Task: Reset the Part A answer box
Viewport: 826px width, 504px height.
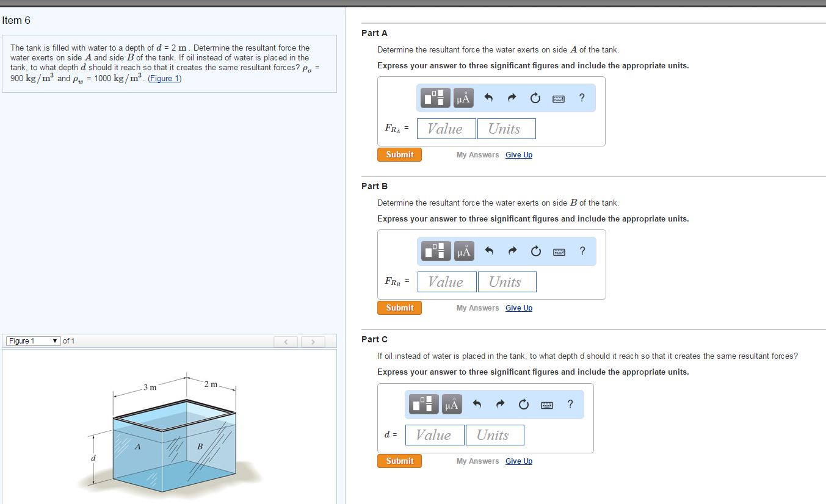Action: [535, 98]
